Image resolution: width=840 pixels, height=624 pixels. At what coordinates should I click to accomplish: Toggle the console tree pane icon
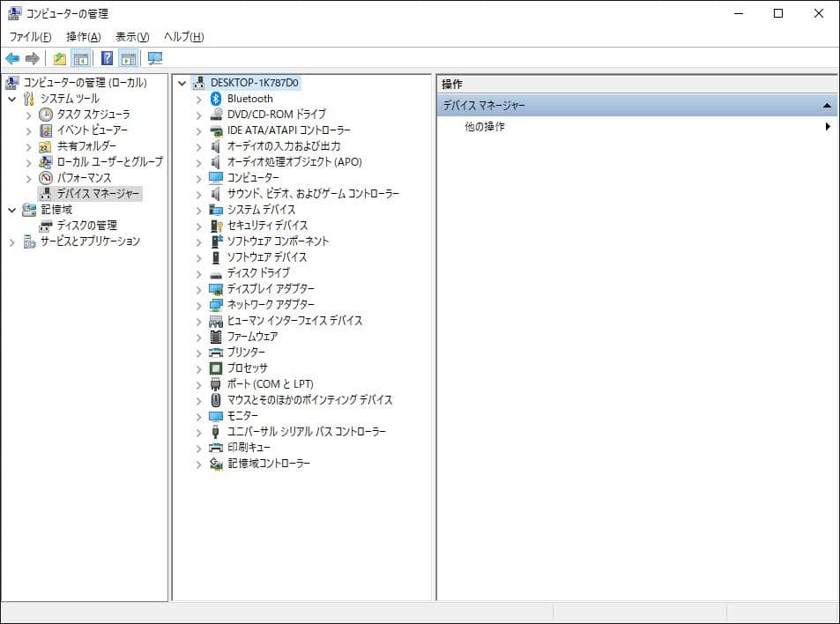point(79,58)
